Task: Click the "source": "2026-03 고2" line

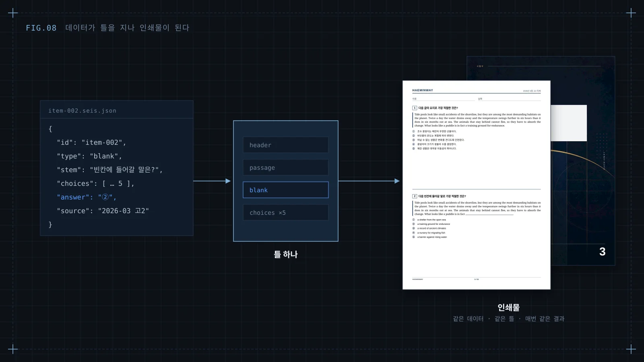Action: coord(103,211)
